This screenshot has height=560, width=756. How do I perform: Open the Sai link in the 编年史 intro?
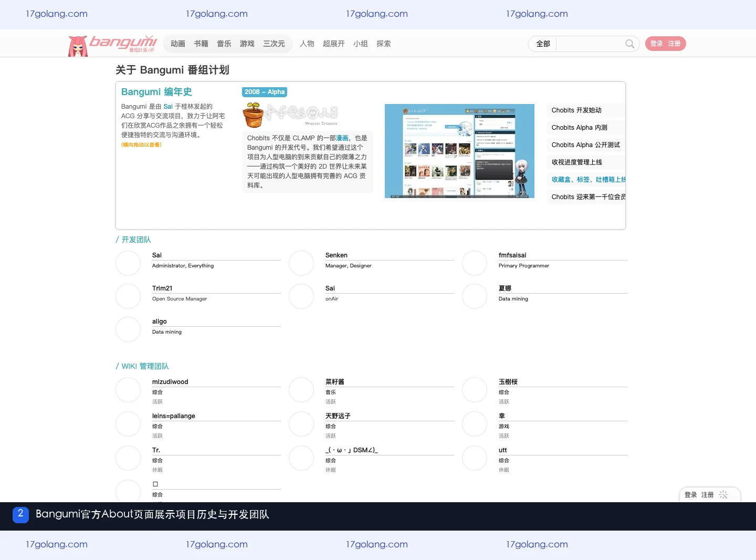coord(168,107)
